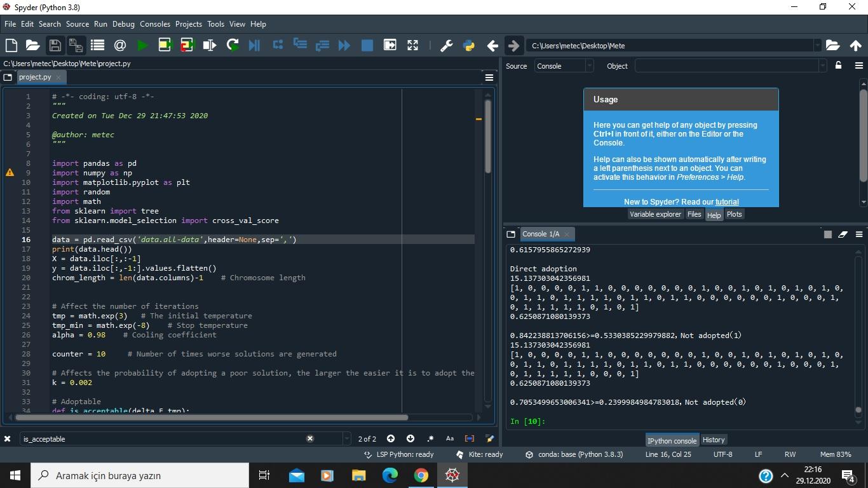Screen dimensions: 868x488
Task: Switch to the Variable explorer tab
Action: (x=655, y=214)
